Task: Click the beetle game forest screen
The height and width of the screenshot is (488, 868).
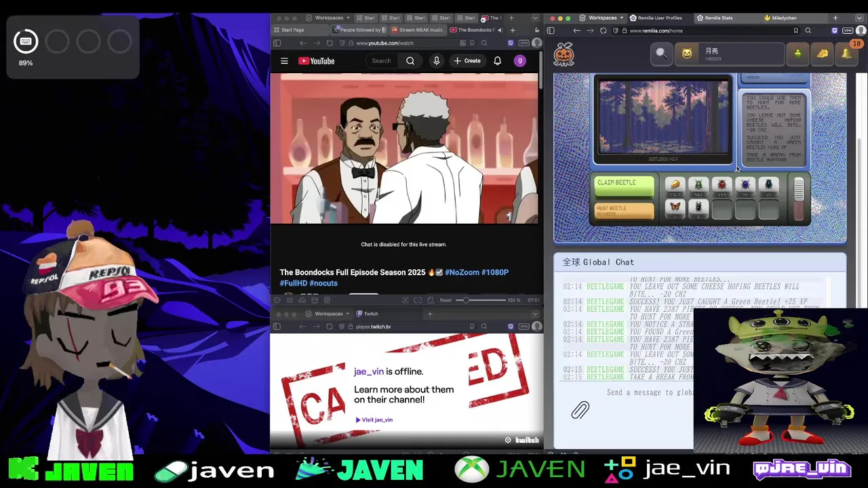Action: point(664,117)
